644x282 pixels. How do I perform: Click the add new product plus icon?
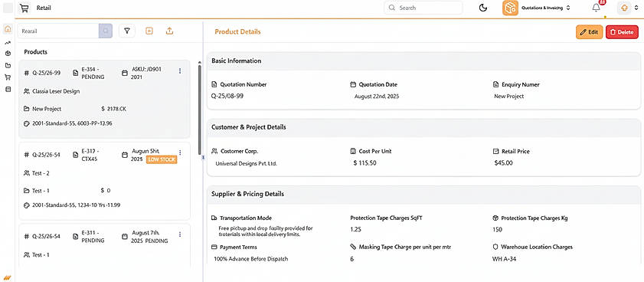(x=149, y=31)
